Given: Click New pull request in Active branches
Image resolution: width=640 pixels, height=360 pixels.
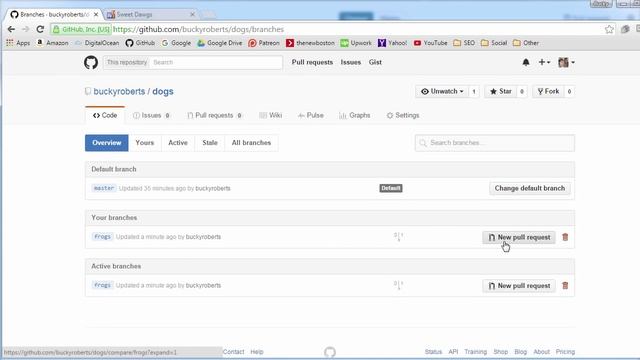Looking at the screenshot, I should point(519,286).
